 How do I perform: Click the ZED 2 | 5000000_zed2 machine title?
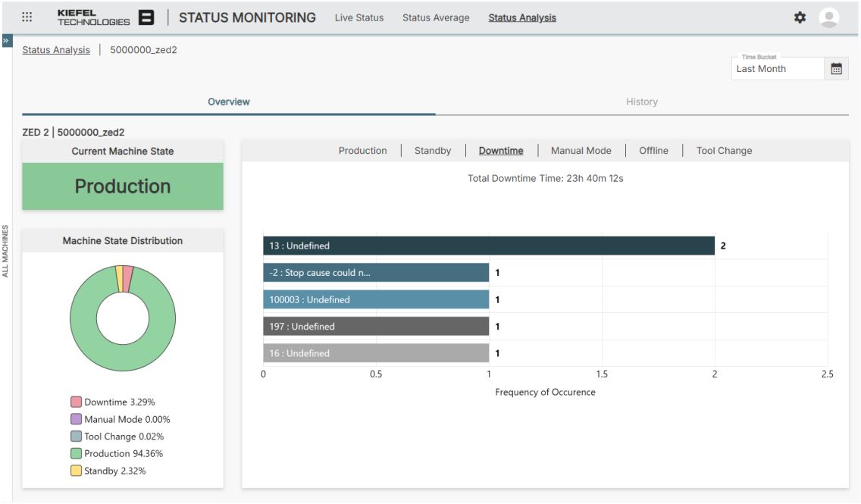pos(73,133)
